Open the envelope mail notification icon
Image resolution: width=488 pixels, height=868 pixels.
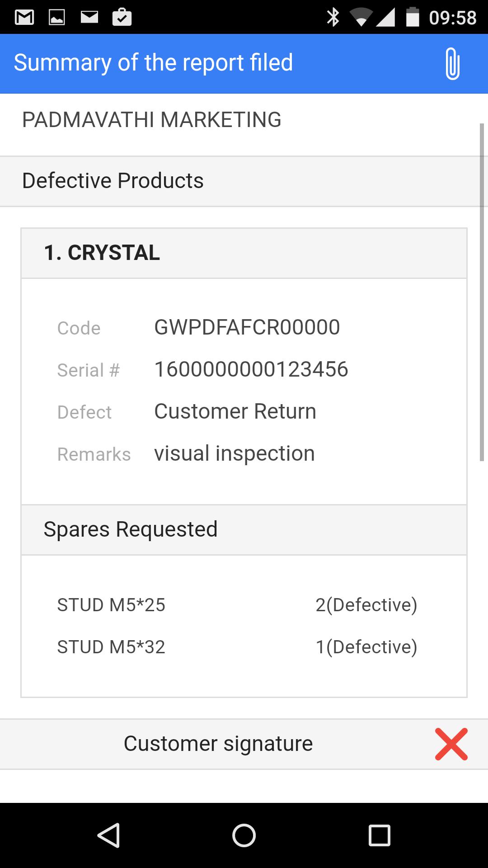89,17
